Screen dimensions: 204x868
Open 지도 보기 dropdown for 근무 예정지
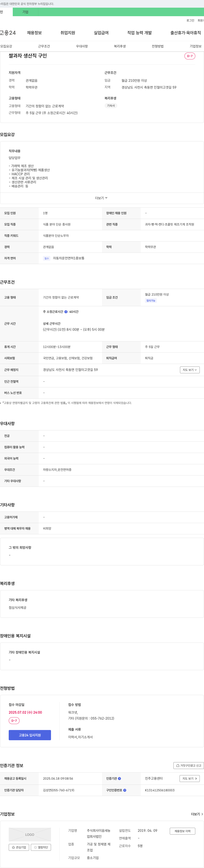(x=190, y=370)
